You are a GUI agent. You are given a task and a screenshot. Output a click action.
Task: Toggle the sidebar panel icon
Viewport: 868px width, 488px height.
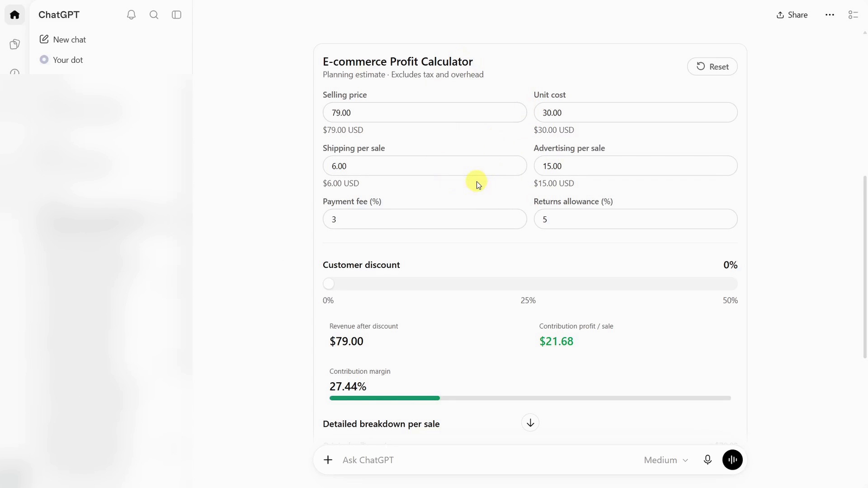176,15
